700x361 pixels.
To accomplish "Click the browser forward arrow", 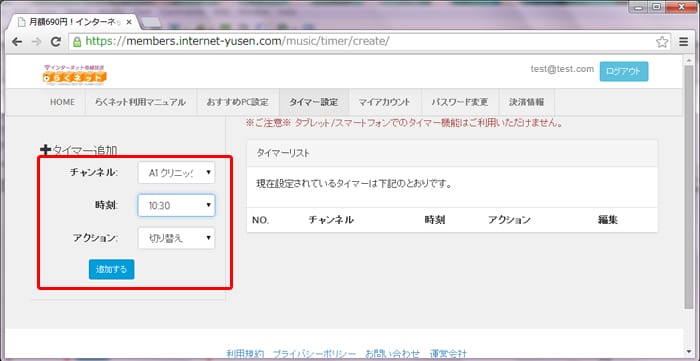I will click(x=36, y=41).
